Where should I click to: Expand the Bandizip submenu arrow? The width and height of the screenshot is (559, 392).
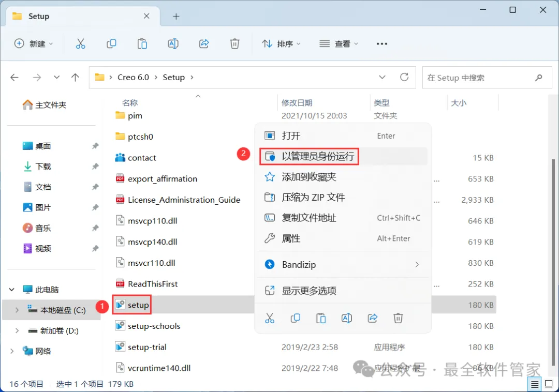coord(417,265)
